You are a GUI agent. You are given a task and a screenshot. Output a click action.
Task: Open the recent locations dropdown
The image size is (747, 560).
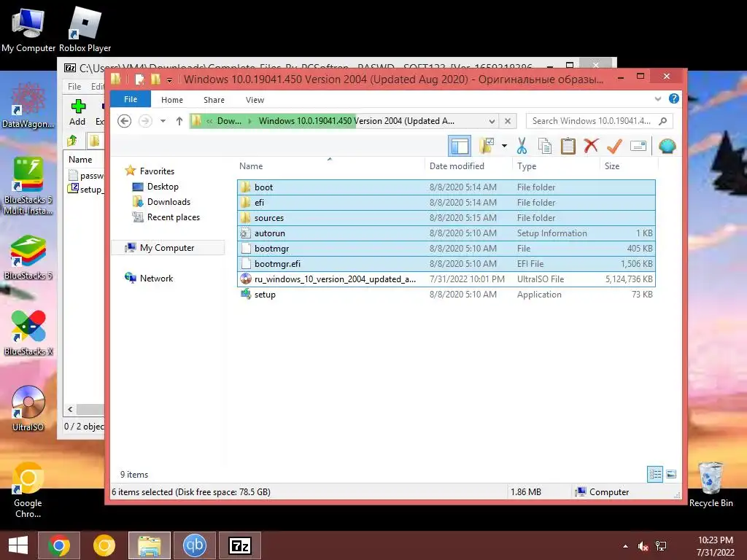pyautogui.click(x=163, y=121)
